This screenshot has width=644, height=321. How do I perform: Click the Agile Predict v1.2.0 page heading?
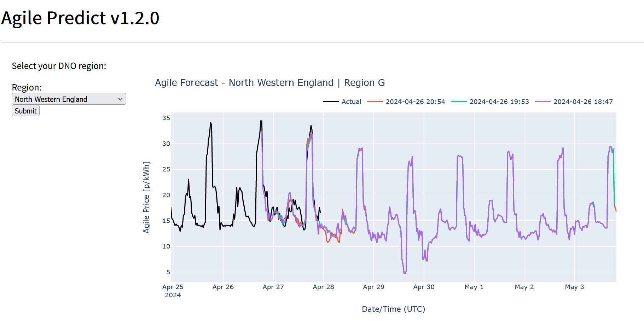tap(80, 18)
